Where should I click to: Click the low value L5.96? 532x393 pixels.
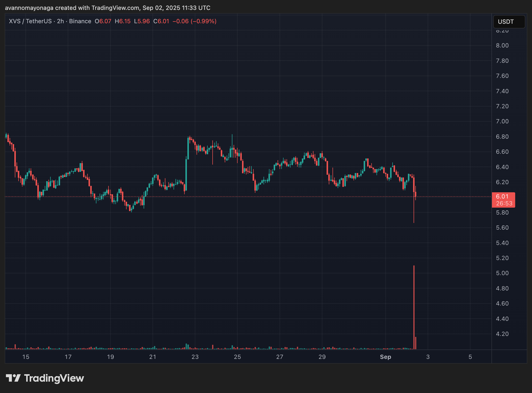point(142,21)
